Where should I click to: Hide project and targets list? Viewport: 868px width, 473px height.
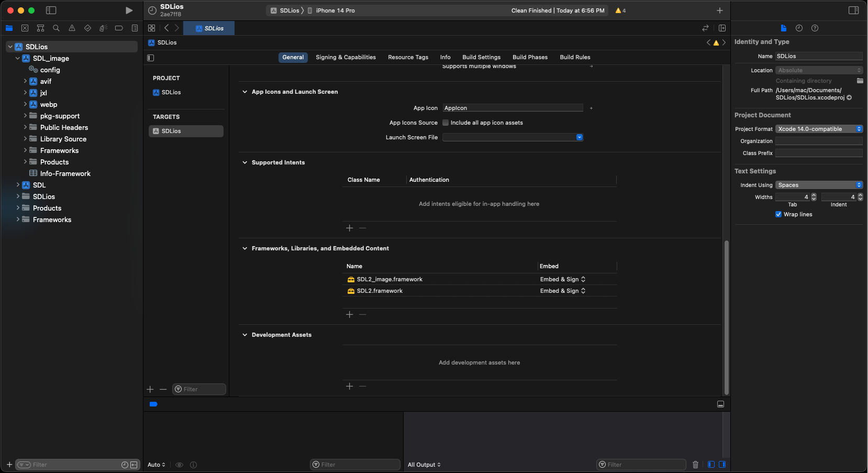[151, 58]
